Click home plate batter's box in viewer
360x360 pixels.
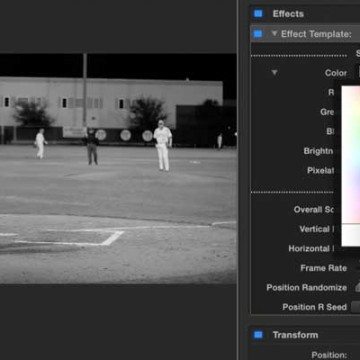[70, 237]
